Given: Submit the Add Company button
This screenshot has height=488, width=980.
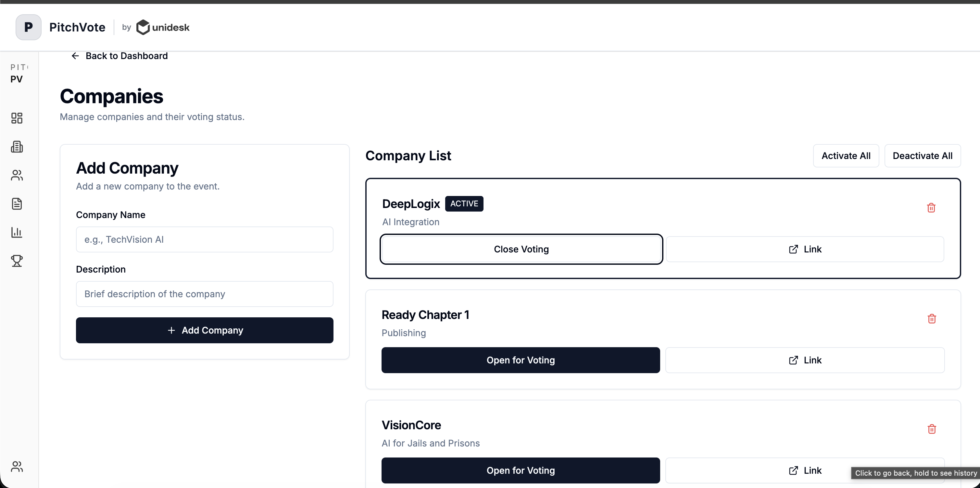Looking at the screenshot, I should pos(205,330).
